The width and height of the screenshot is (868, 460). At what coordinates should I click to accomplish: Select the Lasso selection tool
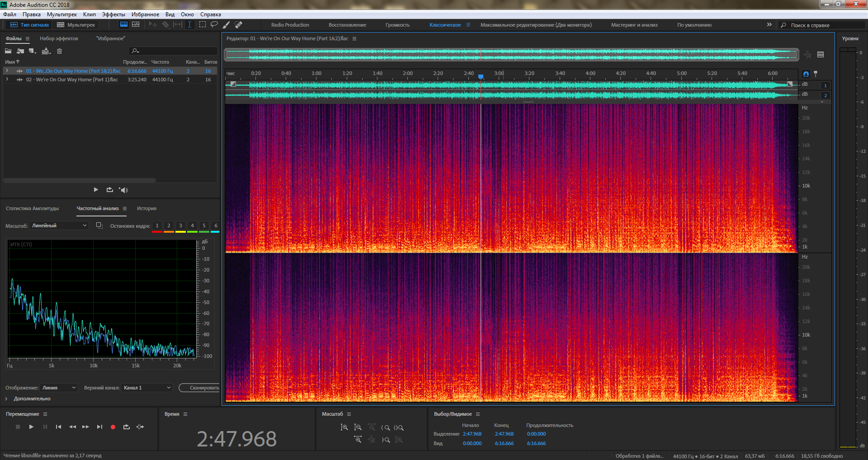[x=214, y=25]
